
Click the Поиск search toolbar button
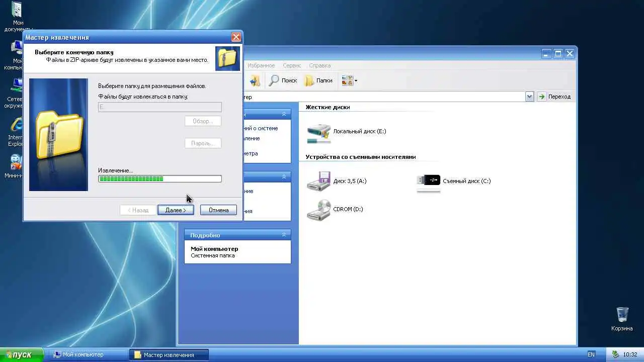pyautogui.click(x=283, y=80)
